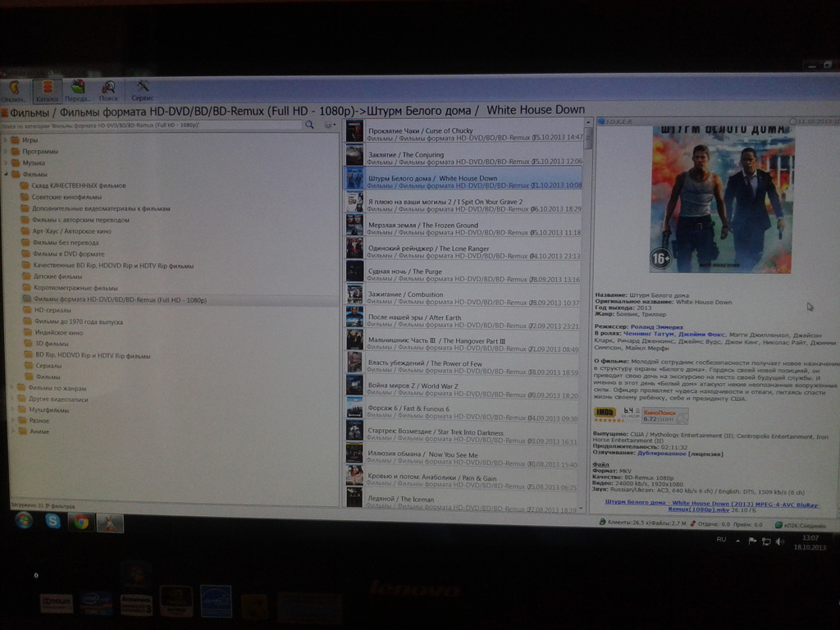Open the Сервис tools icon

[x=142, y=90]
